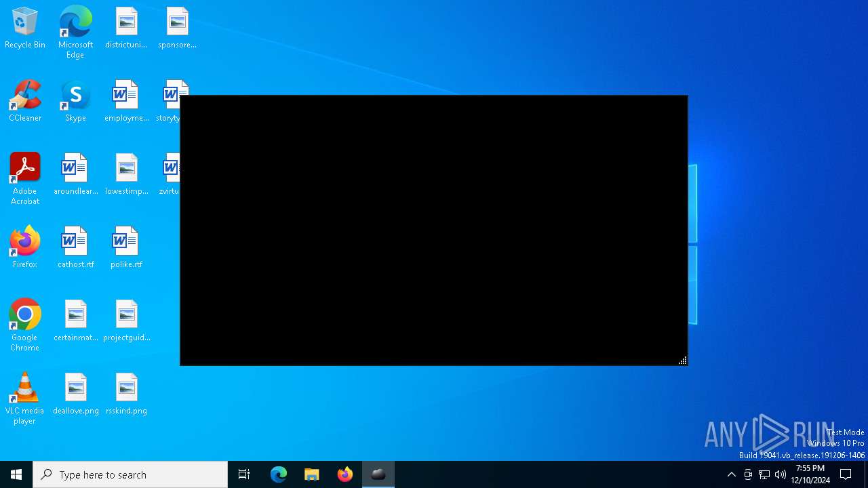Open Adobe Acrobat desktop shortcut
868x488 pixels.
25,178
